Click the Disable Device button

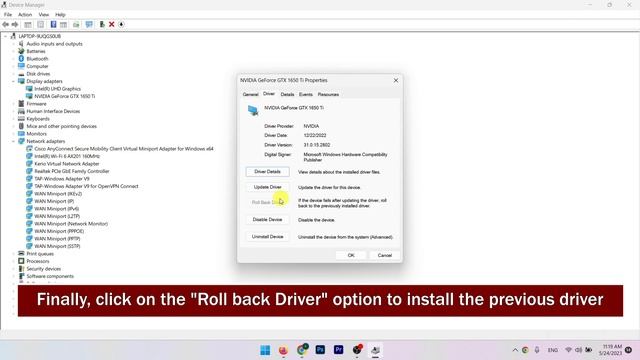click(267, 220)
